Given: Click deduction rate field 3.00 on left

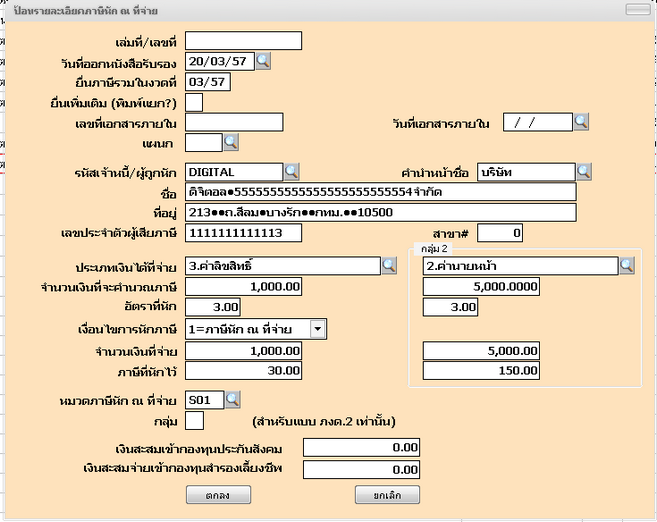Looking at the screenshot, I should pyautogui.click(x=213, y=307).
